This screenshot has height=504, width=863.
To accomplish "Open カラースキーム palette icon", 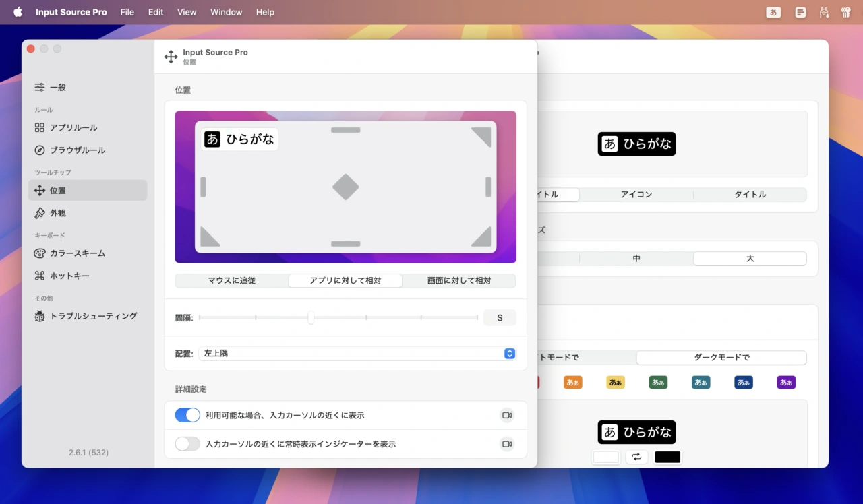I will click(x=40, y=253).
